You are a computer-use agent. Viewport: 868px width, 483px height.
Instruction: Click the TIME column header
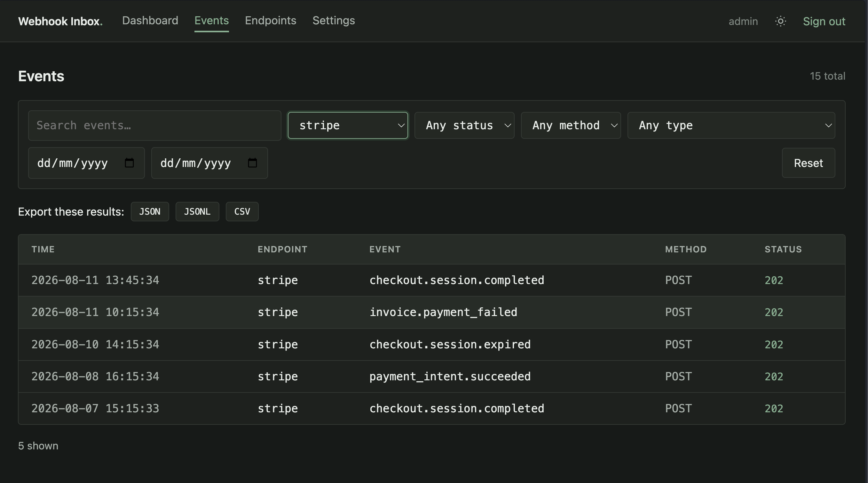pos(43,249)
